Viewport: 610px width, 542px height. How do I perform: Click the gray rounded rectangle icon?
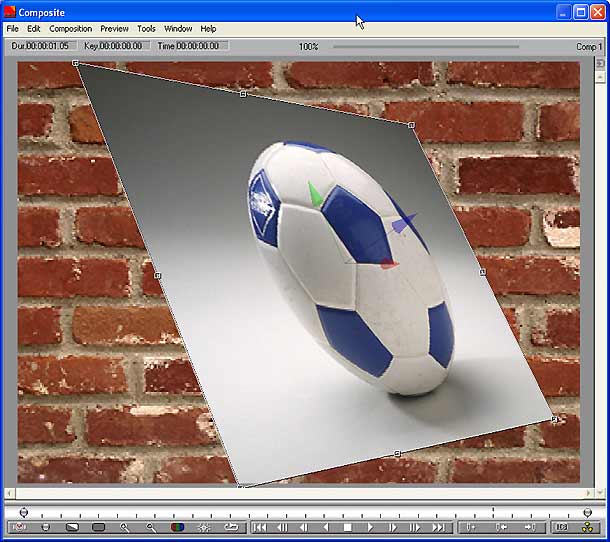tap(98, 527)
